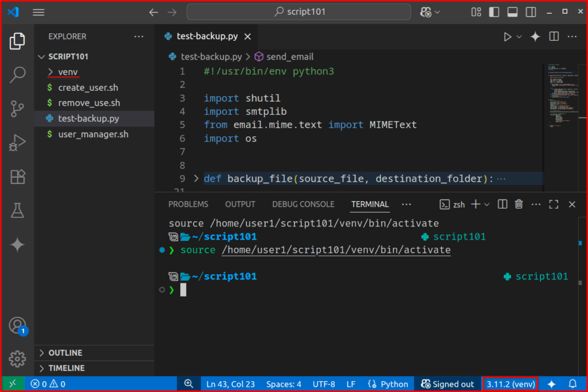Split the terminal
Image resolution: width=588 pixels, height=392 pixels.
click(x=502, y=204)
